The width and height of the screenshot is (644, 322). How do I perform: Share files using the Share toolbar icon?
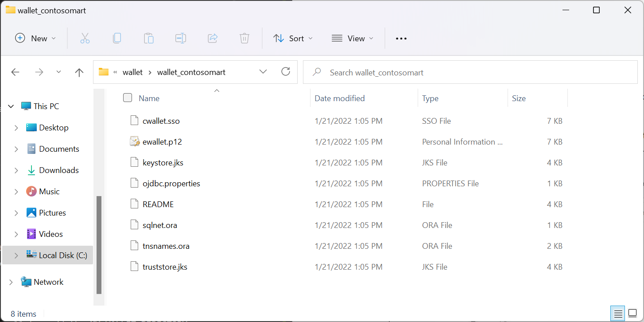click(213, 38)
